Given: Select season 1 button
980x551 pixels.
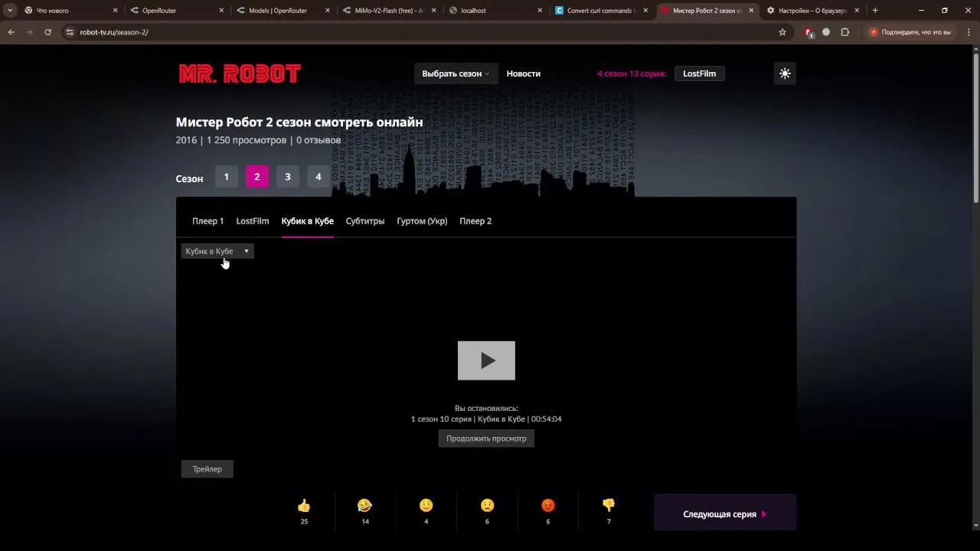Looking at the screenshot, I should (226, 177).
